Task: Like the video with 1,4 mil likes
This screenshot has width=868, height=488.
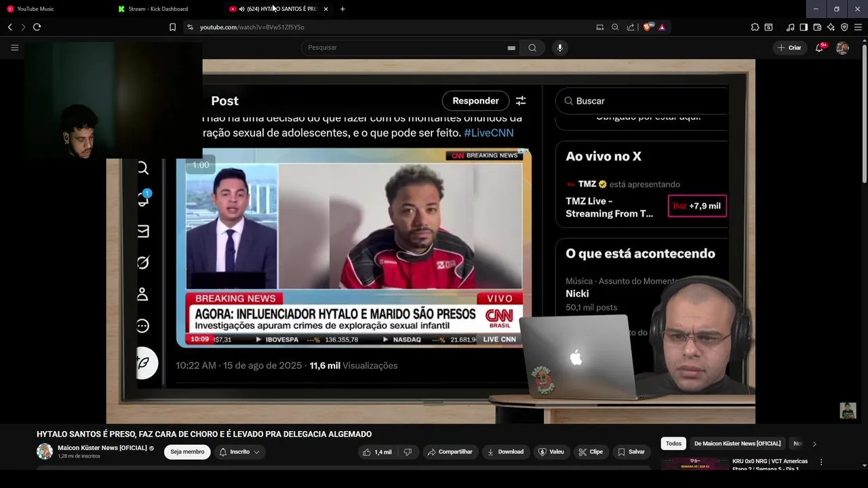Action: point(377,451)
